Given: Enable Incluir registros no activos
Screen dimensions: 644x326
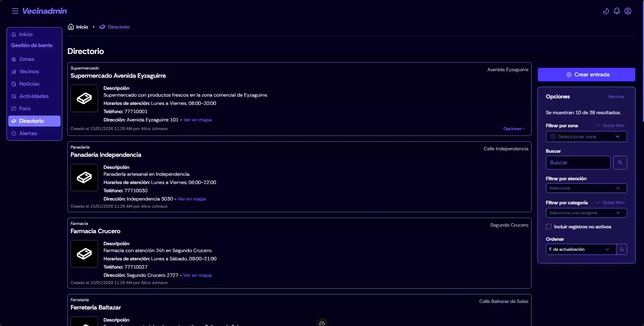Looking at the screenshot, I should pos(549,227).
